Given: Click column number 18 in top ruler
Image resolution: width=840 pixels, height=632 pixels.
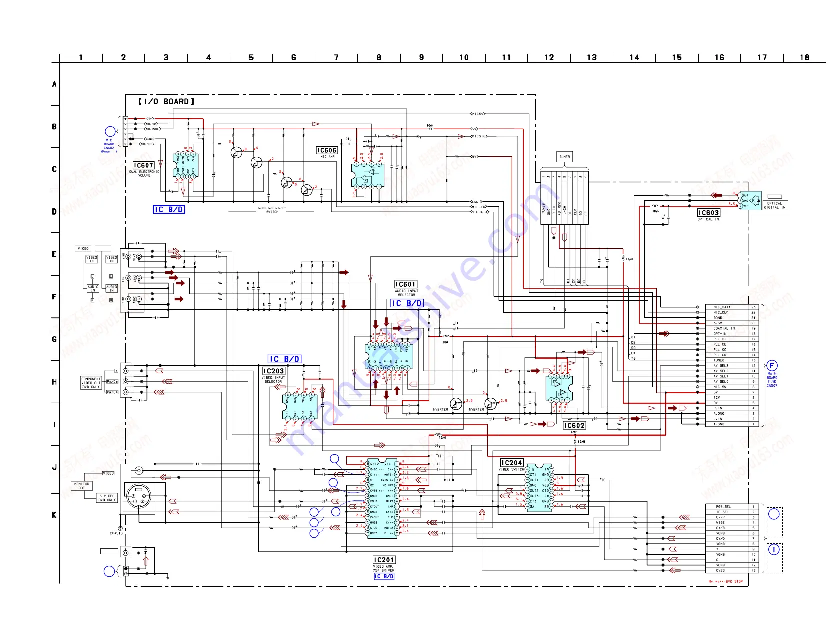Looking at the screenshot, I should pos(804,57).
